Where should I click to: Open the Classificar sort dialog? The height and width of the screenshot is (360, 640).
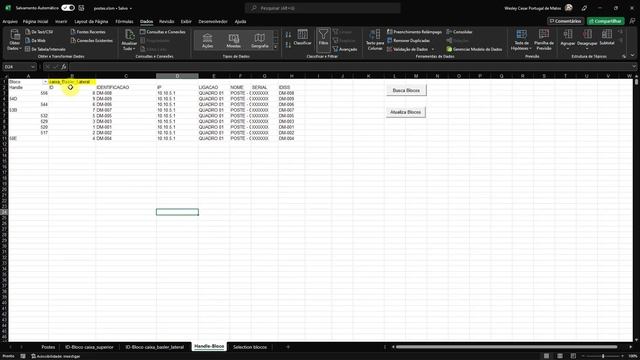[x=302, y=37]
